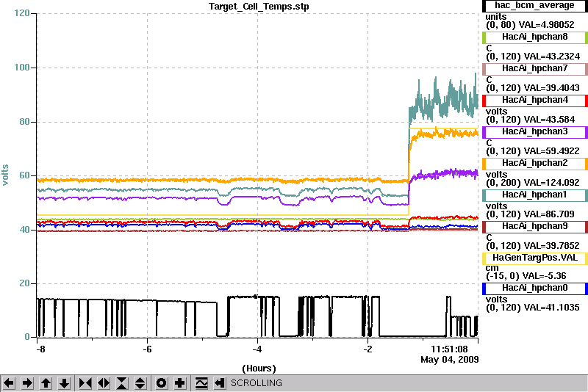Image resolution: width=588 pixels, height=392 pixels.
Task: Click the VAL=39.7852 reading for hpchan9
Action: coord(552,246)
